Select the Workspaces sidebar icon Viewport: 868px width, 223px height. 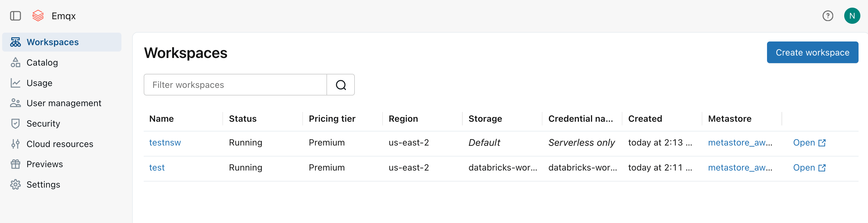(16, 42)
